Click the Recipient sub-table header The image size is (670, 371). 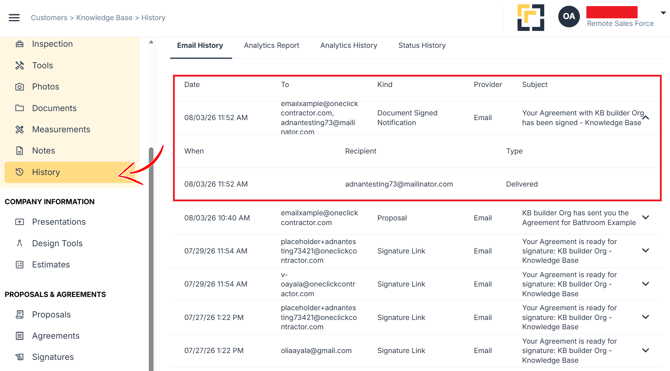(361, 151)
